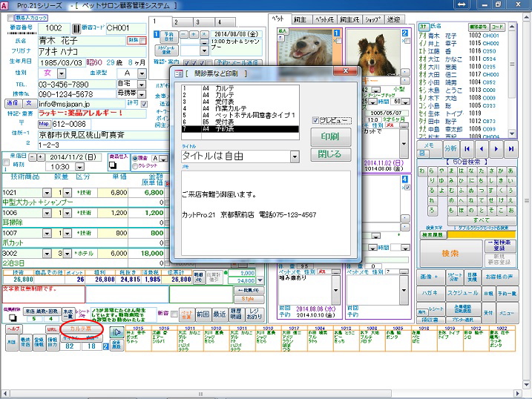Open the 母携帯 phone type dropdown
532x399 pixels.
click(142, 94)
